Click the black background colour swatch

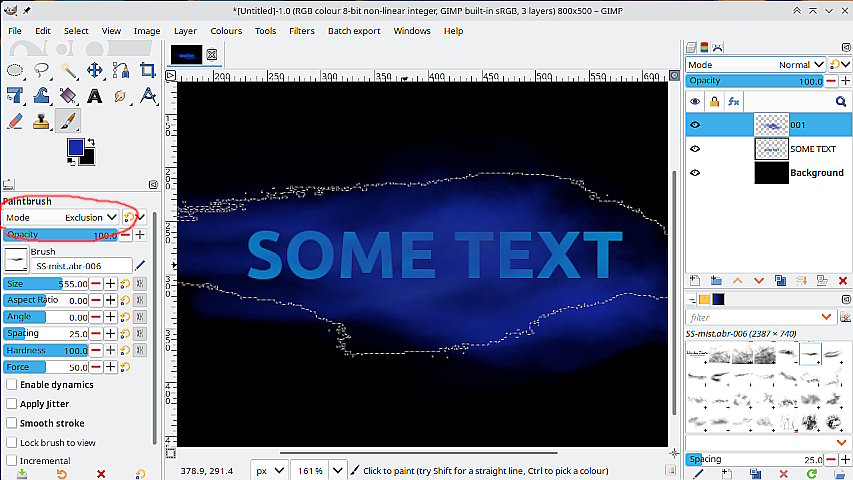click(89, 158)
